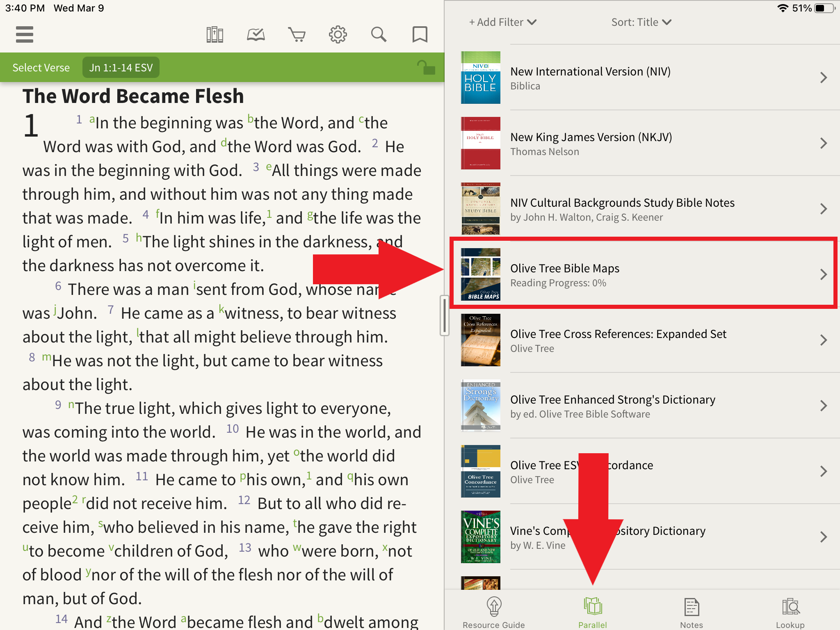Screen dimensions: 840x630
Task: Open the bookmark ribbon icon
Action: coord(420,34)
